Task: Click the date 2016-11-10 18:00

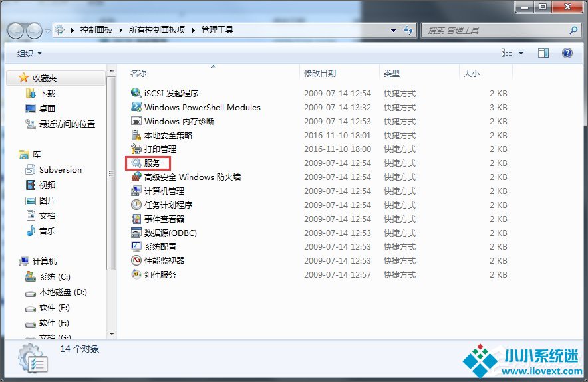Action: (x=337, y=149)
